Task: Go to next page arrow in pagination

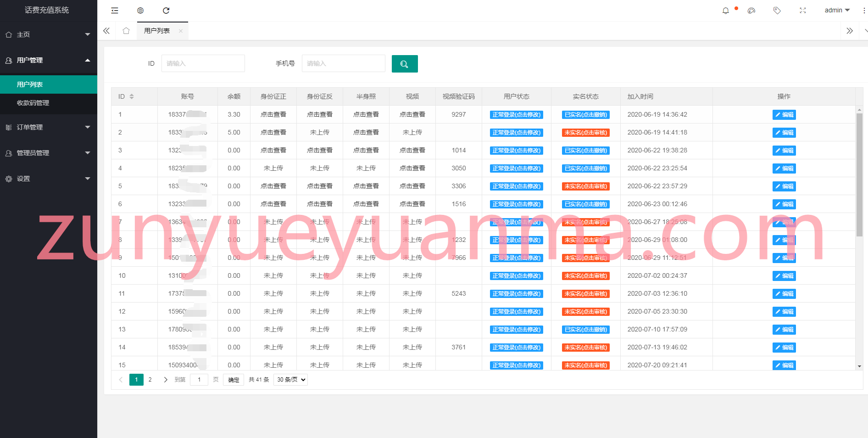Action: tap(166, 380)
